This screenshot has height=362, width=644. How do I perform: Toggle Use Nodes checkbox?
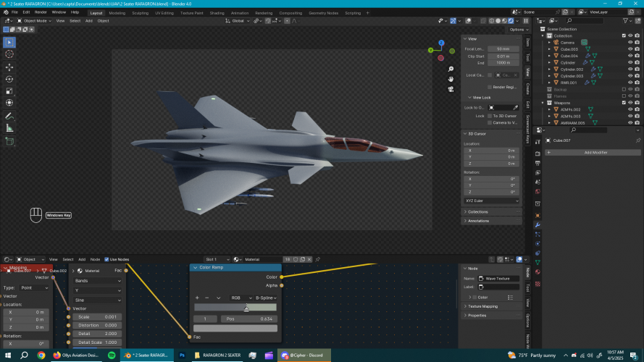point(106,259)
